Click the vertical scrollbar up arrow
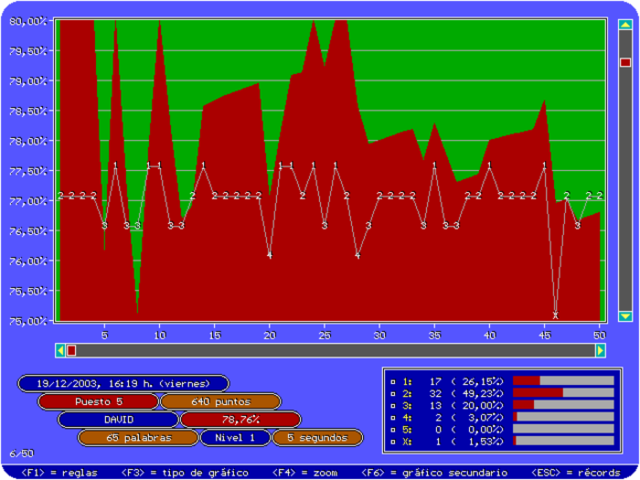 point(625,24)
